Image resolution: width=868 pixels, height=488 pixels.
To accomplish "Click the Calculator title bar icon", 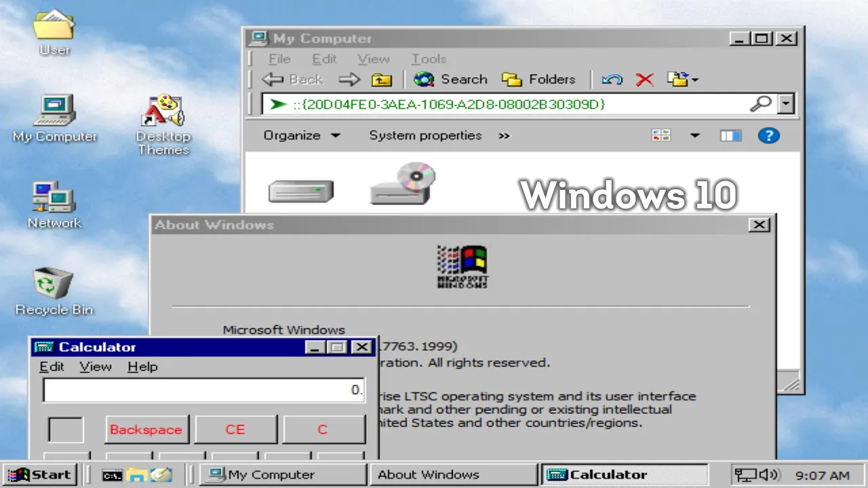I will pos(44,347).
